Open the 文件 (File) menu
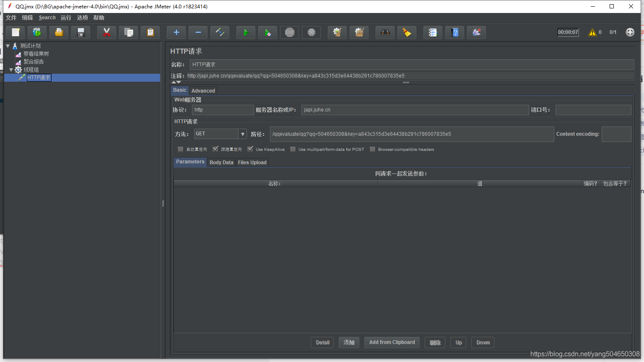This screenshot has height=362, width=644. [x=11, y=18]
